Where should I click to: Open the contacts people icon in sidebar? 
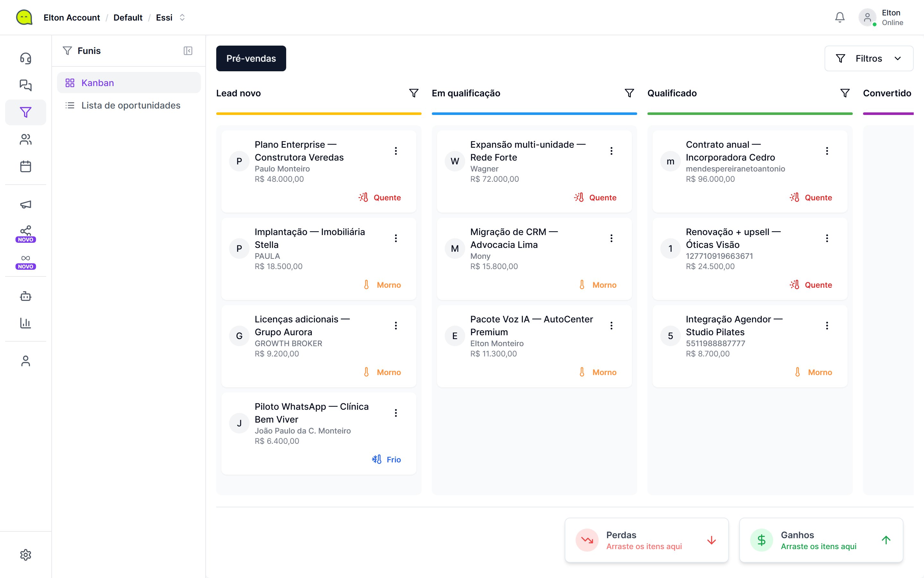click(x=26, y=140)
